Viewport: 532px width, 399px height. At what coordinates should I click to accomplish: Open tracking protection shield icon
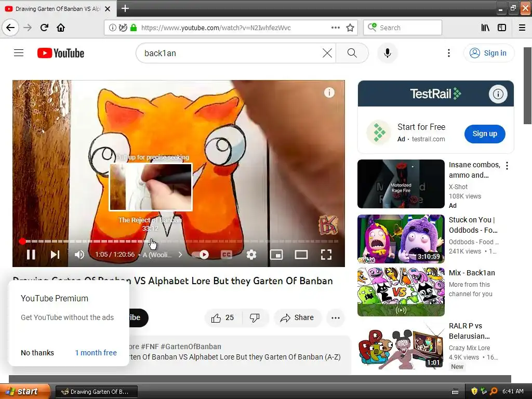click(123, 28)
